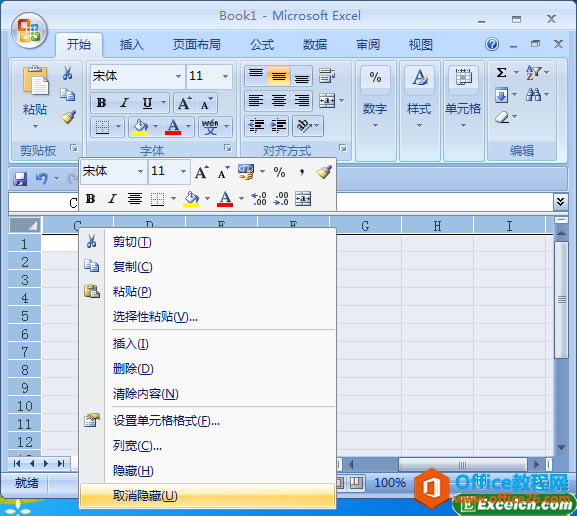Expand the formula bar
Screen dimensions: 577x516
tap(560, 201)
